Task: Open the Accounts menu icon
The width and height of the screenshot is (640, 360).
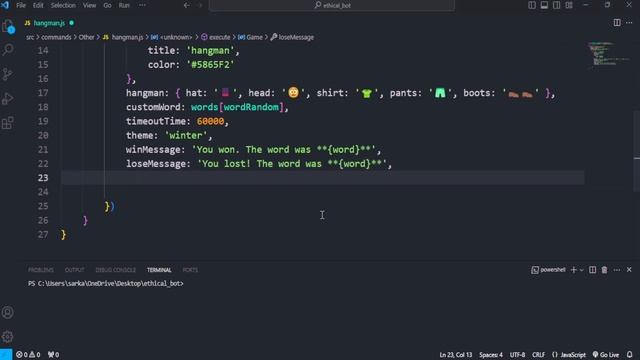Action: coord(8,312)
